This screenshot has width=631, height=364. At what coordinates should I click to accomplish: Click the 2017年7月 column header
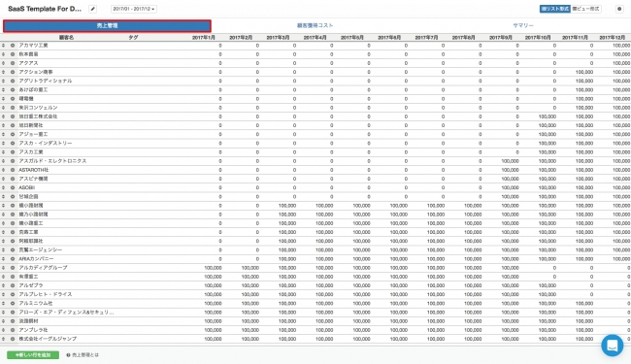click(426, 38)
